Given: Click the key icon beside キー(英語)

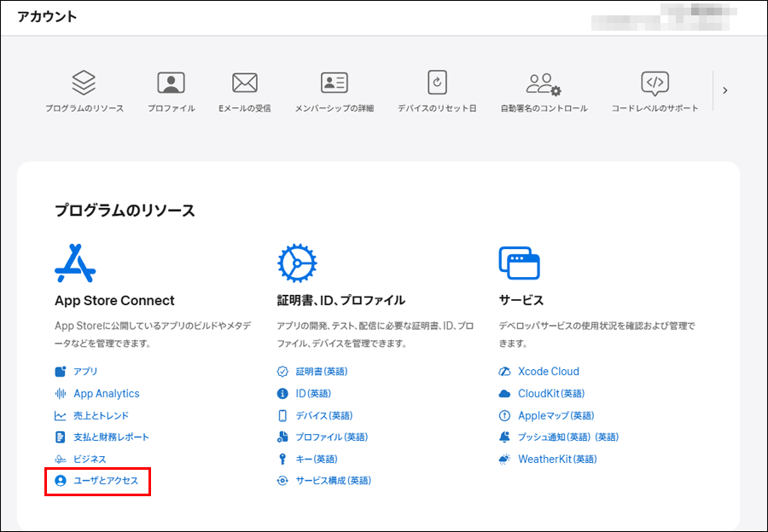Looking at the screenshot, I should 282,459.
